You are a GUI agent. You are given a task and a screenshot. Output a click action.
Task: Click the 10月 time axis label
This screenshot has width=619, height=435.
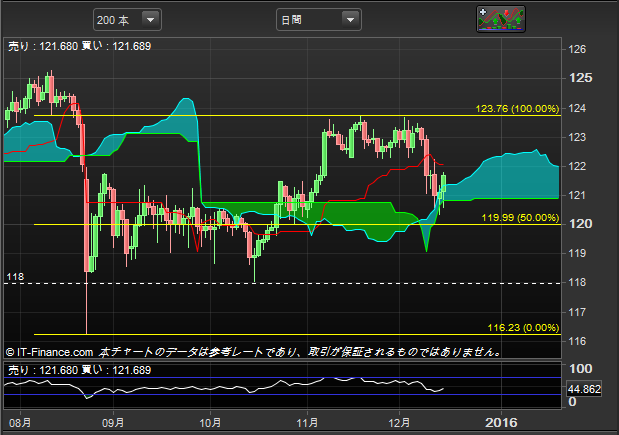click(x=210, y=423)
